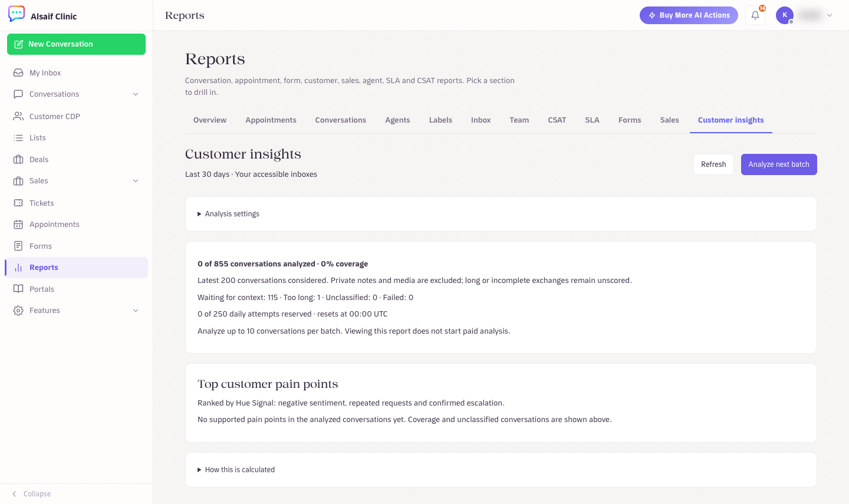Click the Sales briefcase icon in sidebar

pos(18,181)
